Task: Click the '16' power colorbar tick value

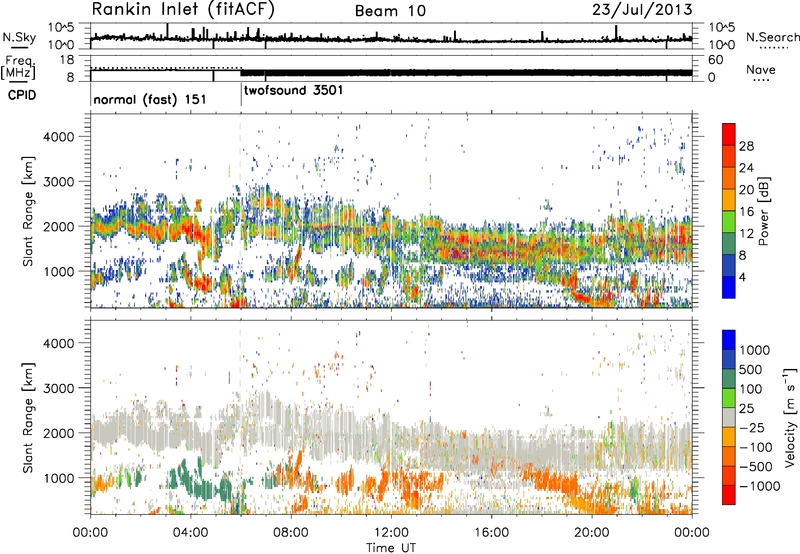Action: pos(746,212)
